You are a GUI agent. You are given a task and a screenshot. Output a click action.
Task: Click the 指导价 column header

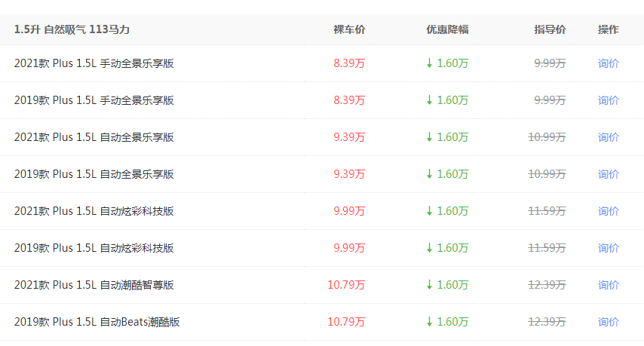(550, 29)
